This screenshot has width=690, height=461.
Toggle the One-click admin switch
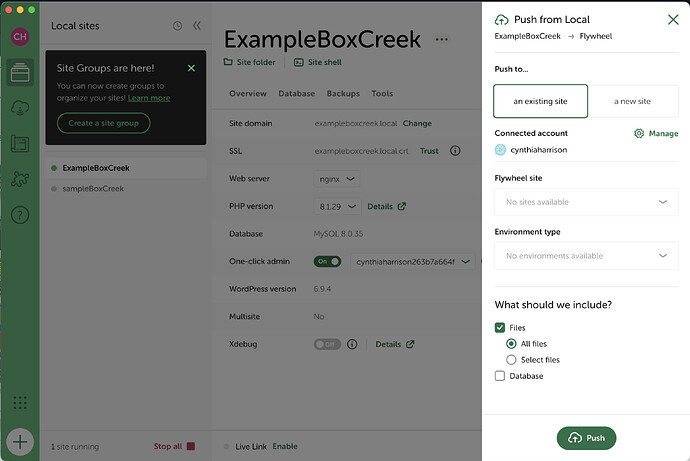(327, 261)
